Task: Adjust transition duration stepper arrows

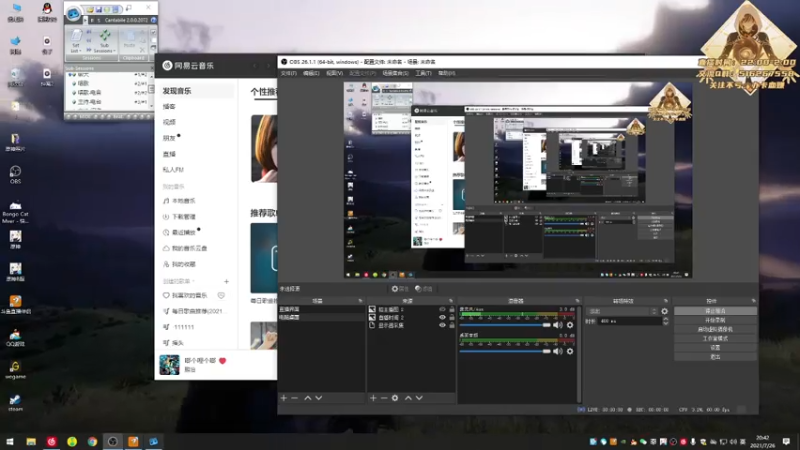Action: 665,321
